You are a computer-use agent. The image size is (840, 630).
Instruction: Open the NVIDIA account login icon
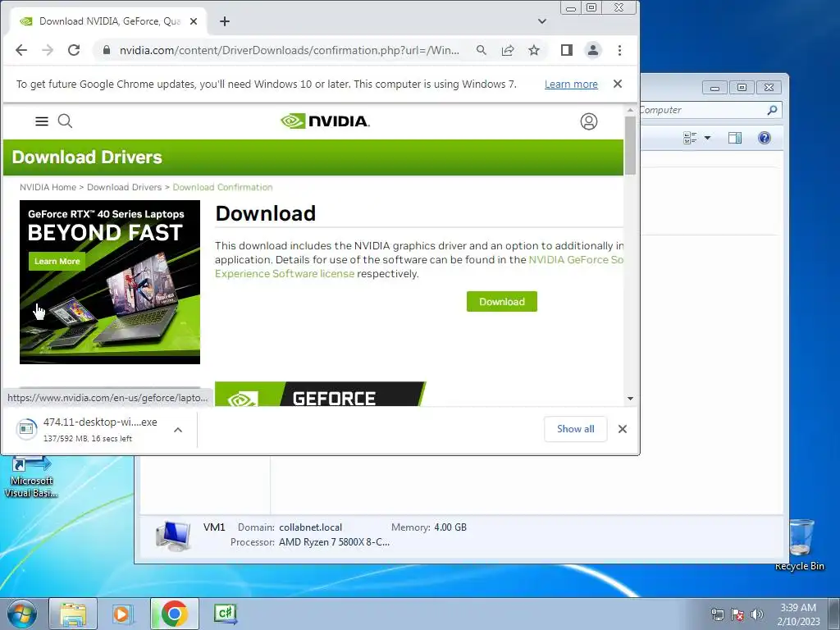pyautogui.click(x=589, y=121)
